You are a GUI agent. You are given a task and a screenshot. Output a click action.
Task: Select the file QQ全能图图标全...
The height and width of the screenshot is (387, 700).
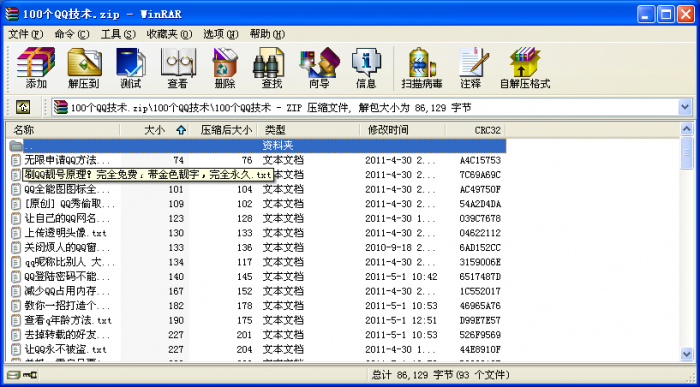[67, 189]
